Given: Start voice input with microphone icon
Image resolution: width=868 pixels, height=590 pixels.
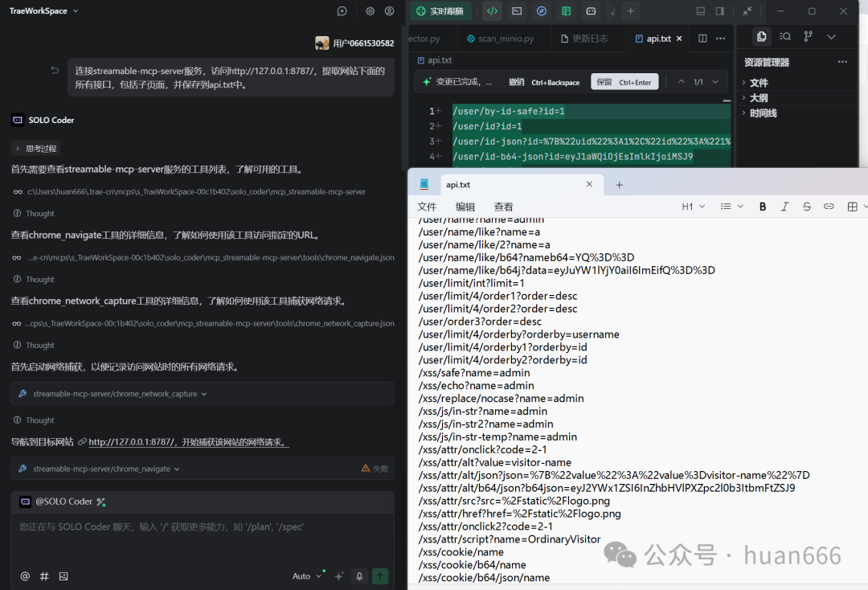Looking at the screenshot, I should point(359,576).
